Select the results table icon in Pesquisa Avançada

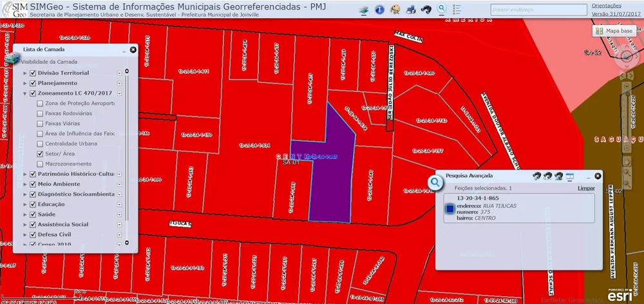569,176
